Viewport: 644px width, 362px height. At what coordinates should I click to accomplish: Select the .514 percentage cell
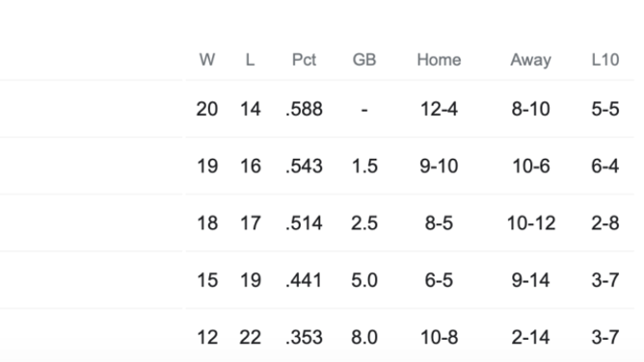pyautogui.click(x=304, y=223)
